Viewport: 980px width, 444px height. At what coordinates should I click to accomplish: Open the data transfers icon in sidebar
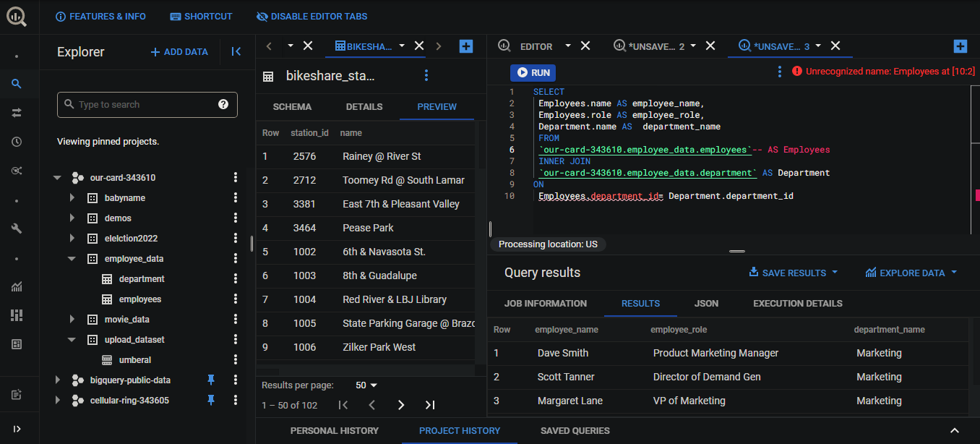pyautogui.click(x=17, y=113)
